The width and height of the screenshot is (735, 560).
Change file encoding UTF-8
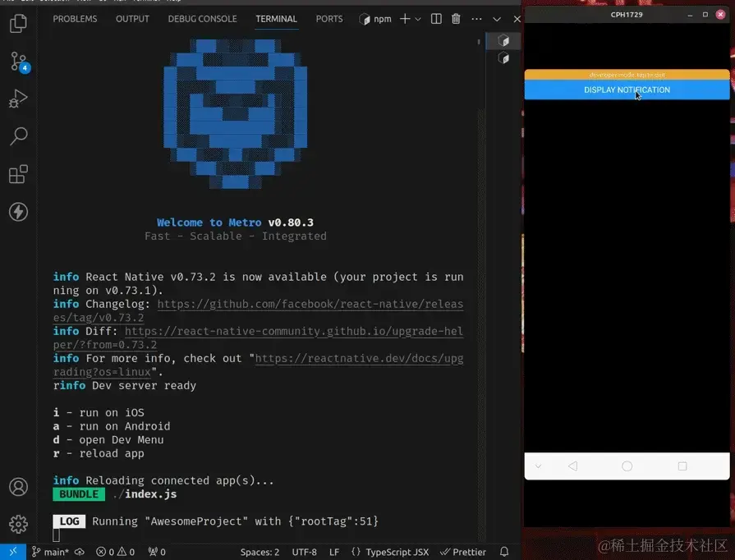304,552
